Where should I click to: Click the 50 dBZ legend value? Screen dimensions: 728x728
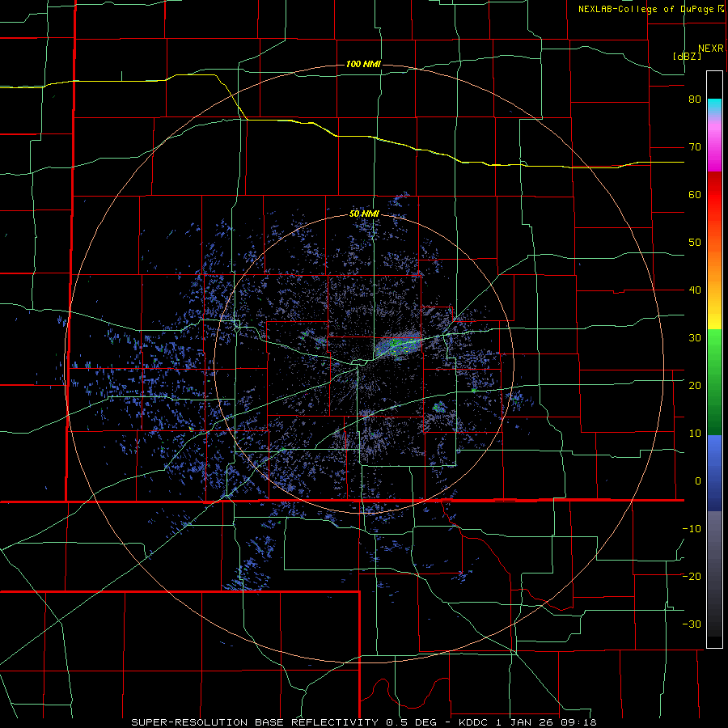pyautogui.click(x=695, y=243)
